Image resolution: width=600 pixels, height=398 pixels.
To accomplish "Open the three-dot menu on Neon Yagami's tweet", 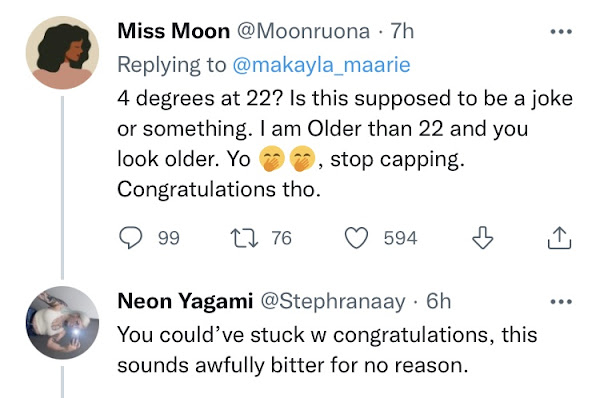I will click(x=561, y=302).
